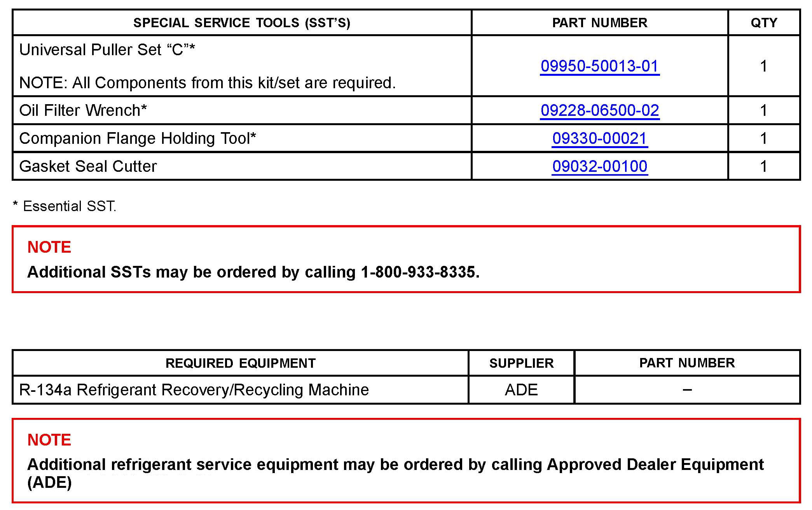Open the 09950-50013-01 part number link
812x510 pixels.
[x=599, y=66]
